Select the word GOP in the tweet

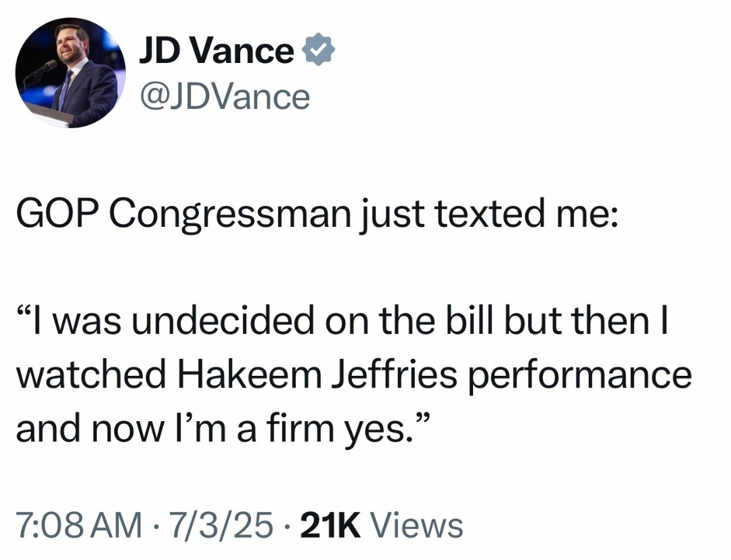[58, 215]
